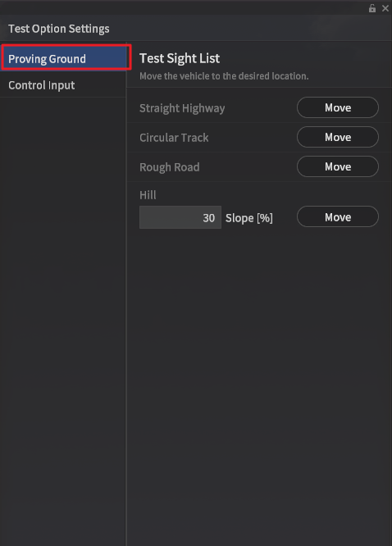Click the Rough Road label
392x546 pixels.
[x=169, y=167]
